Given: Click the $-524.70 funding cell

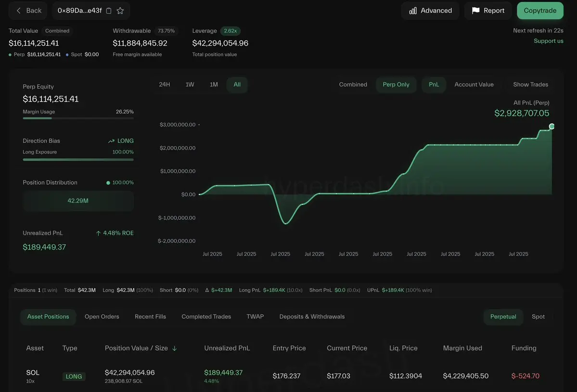Looking at the screenshot, I should pyautogui.click(x=525, y=376).
